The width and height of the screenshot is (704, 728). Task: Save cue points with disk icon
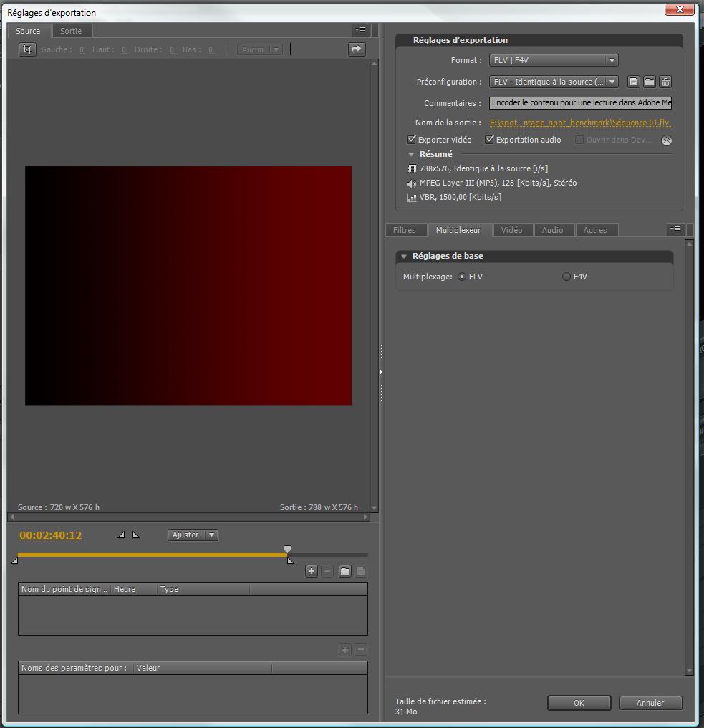click(x=360, y=571)
